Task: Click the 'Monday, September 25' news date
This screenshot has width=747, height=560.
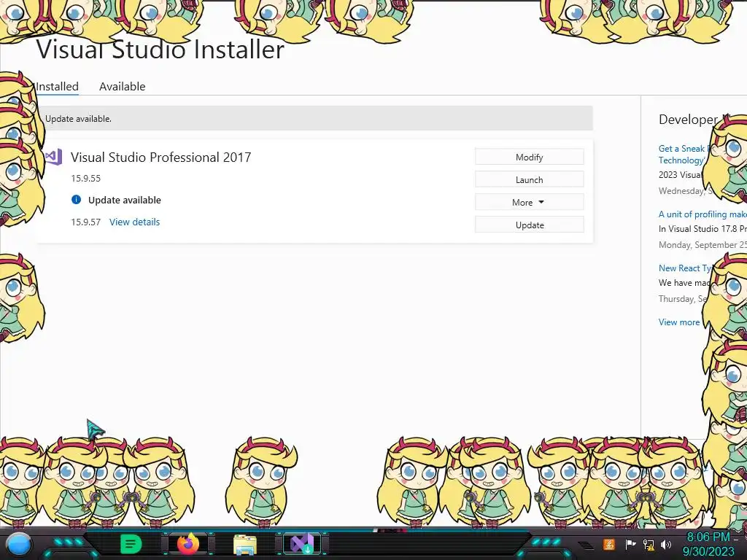Action: tap(703, 245)
